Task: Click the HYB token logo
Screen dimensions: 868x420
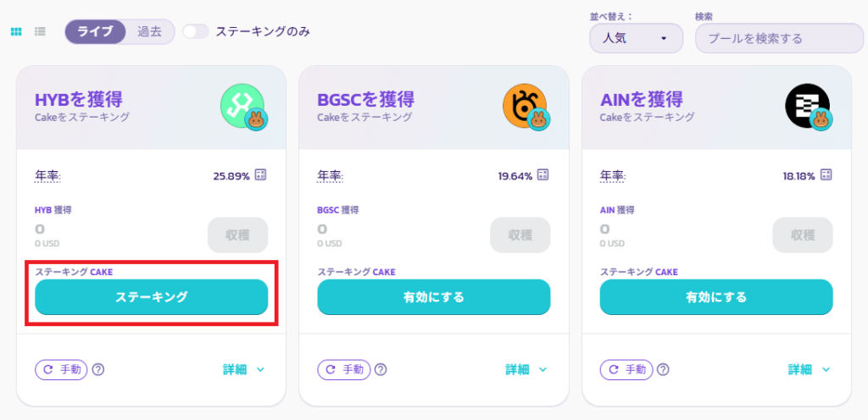Action: click(x=242, y=108)
